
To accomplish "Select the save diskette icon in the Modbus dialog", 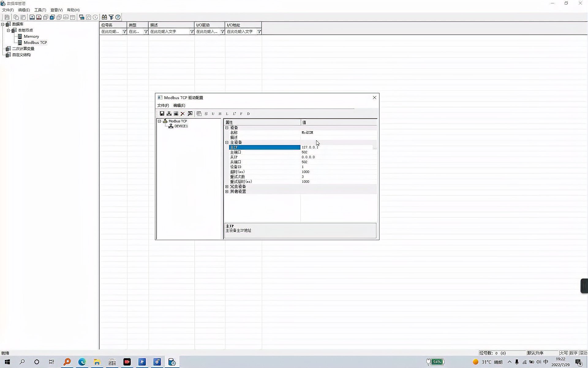I will [162, 113].
